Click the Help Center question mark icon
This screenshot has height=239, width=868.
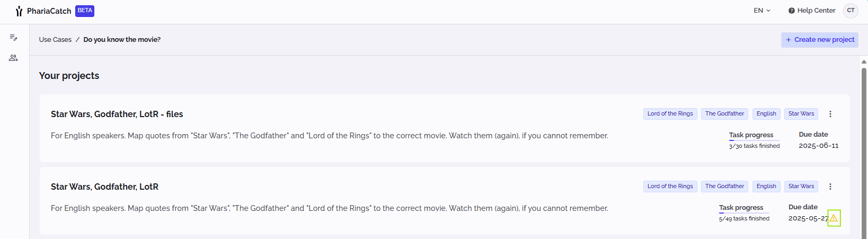point(792,11)
